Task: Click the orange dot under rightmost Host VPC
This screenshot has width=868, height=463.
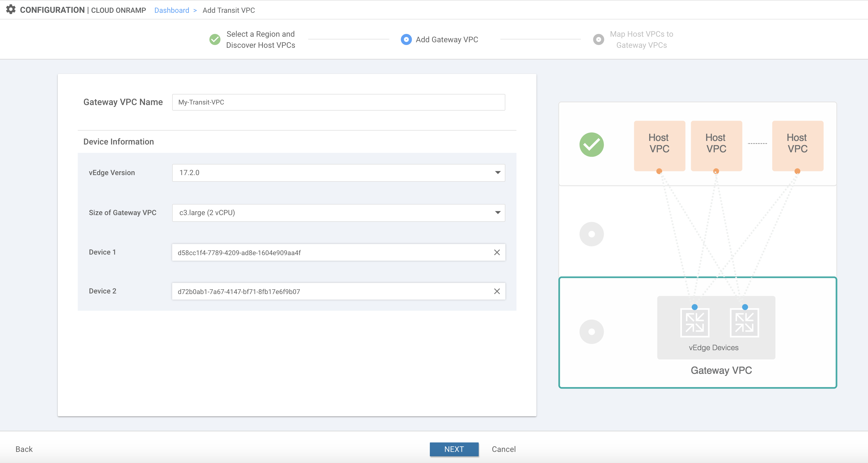Action: (797, 171)
